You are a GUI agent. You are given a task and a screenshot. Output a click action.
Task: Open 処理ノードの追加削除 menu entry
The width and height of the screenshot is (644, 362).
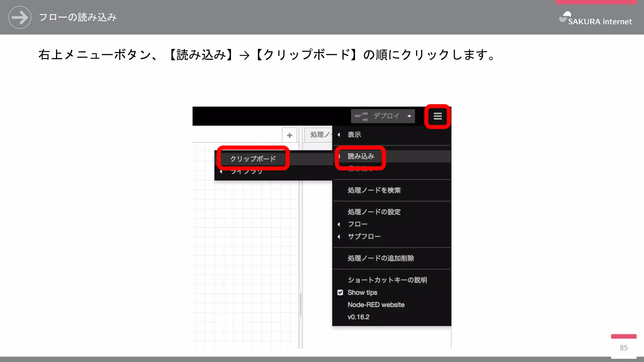392,258
